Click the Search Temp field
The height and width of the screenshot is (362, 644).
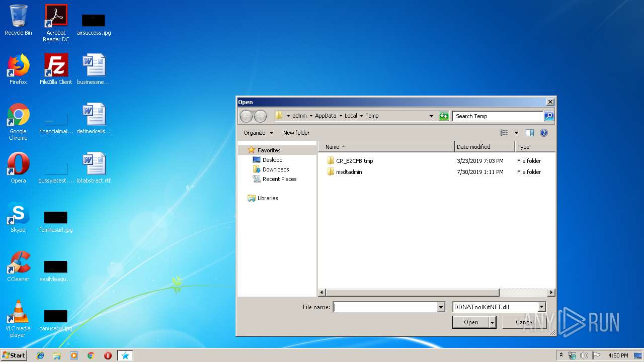pyautogui.click(x=498, y=116)
